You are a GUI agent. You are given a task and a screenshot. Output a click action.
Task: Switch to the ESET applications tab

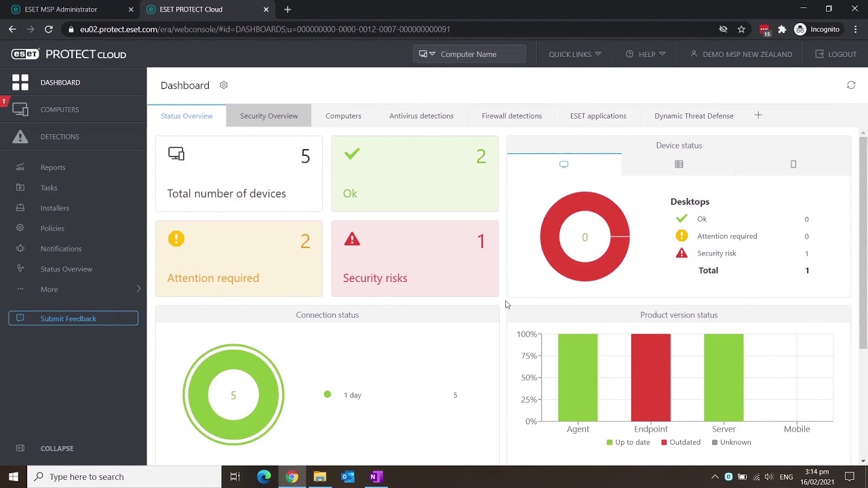[598, 116]
